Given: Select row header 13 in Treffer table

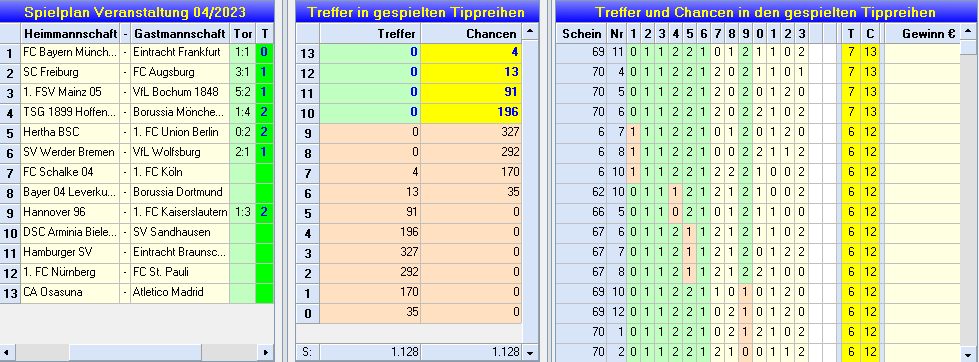Looking at the screenshot, I should click(x=307, y=53).
